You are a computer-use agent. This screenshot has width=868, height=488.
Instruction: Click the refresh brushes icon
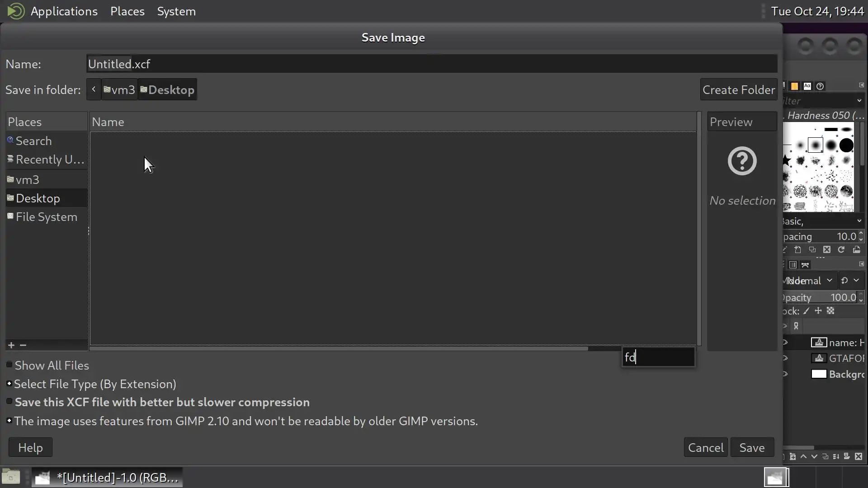click(x=841, y=250)
